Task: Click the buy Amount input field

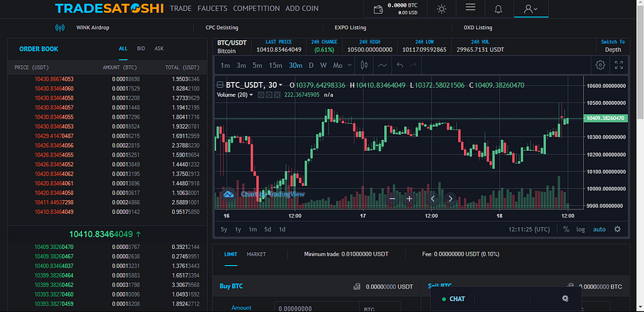Action: pyautogui.click(x=317, y=308)
